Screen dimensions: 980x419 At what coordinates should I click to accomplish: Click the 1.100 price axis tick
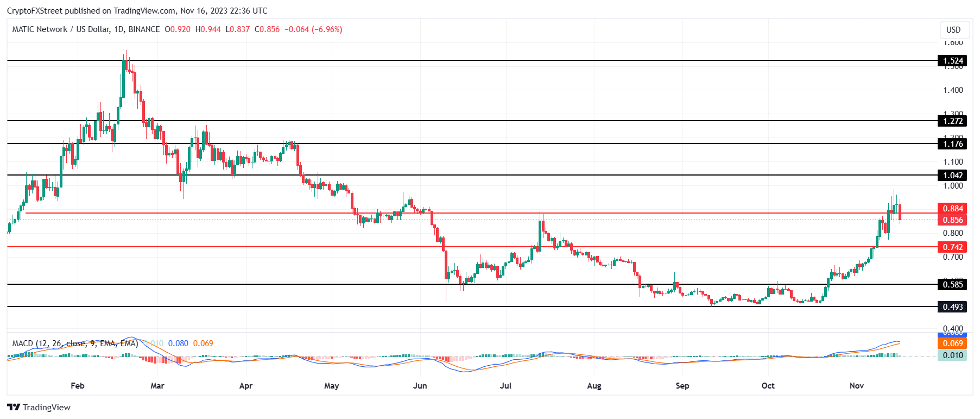click(953, 162)
